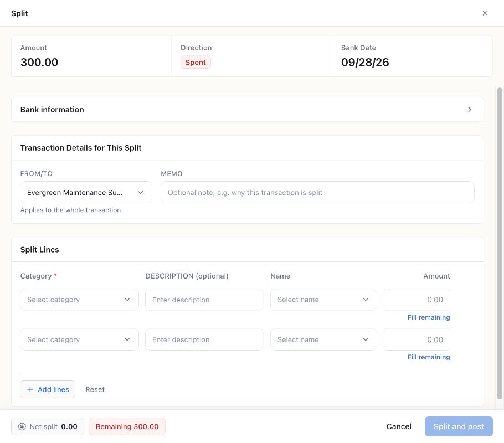Click the Remaining 300.00 badge

point(127,426)
